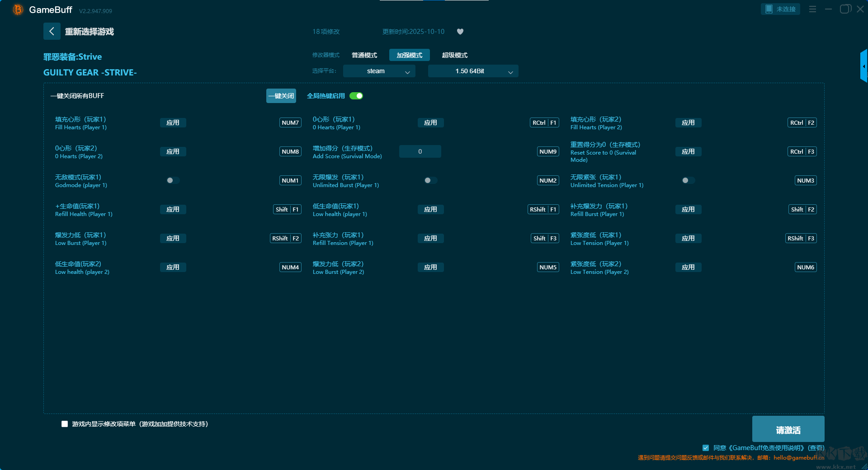This screenshot has height=470, width=868.
Task: Toggle the 全局热键启用 global hotkey switch
Action: tap(356, 96)
